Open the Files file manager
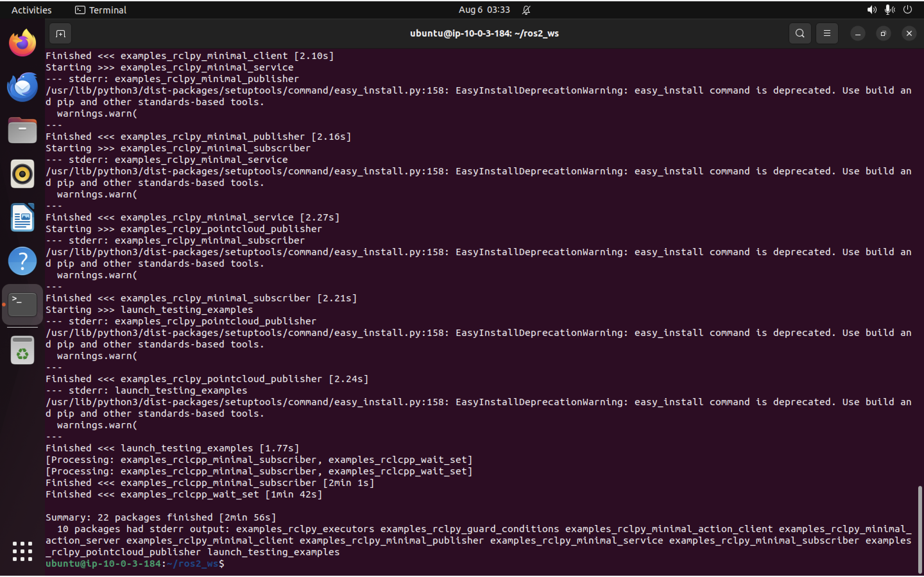924x577 pixels. point(22,130)
